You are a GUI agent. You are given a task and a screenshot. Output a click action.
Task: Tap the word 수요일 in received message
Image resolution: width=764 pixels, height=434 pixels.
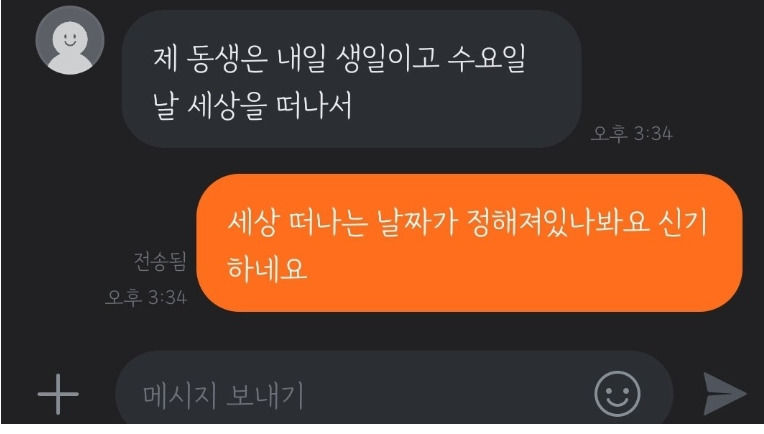[487, 59]
